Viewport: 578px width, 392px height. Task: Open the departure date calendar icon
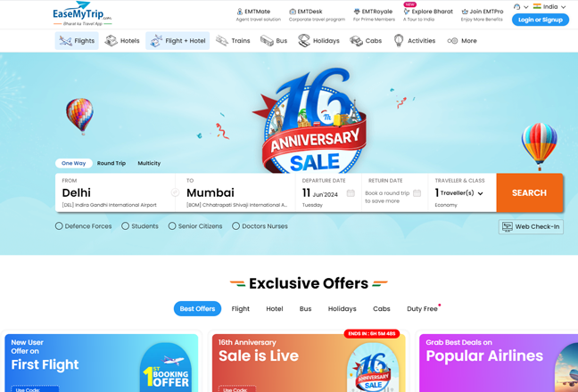click(x=351, y=192)
